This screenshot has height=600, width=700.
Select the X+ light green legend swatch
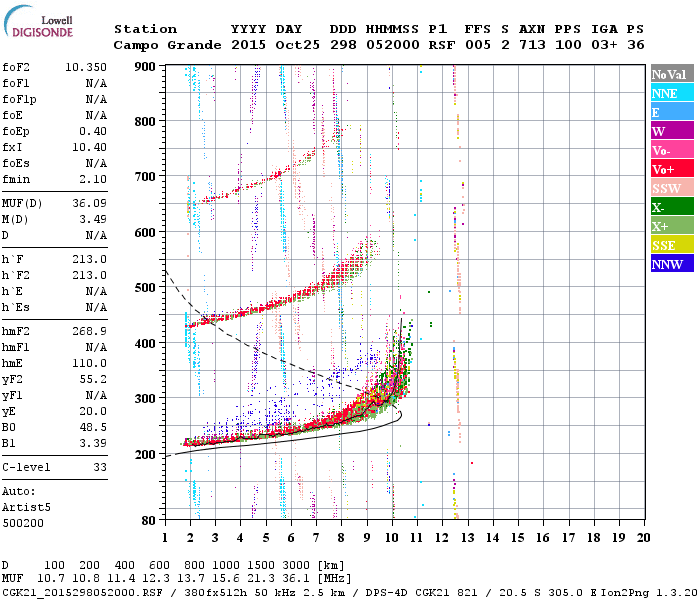coord(672,225)
